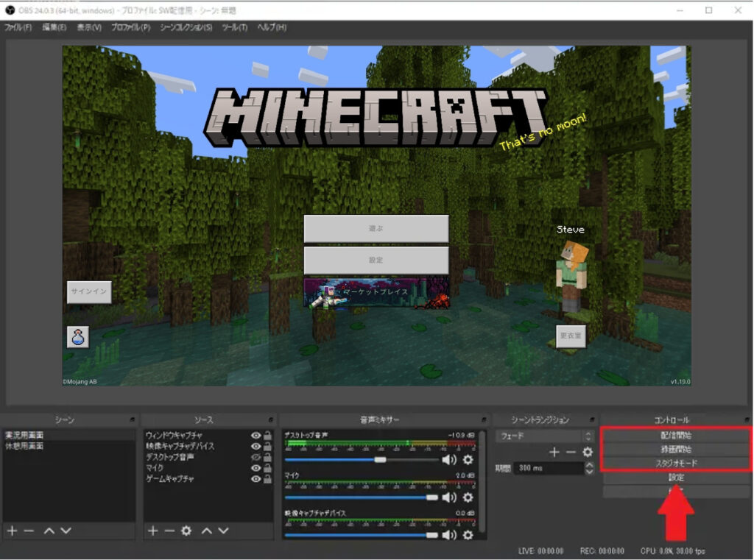Lock the ウィンドウキャプチャ source
Viewport: 754px width, 560px height.
[267, 436]
